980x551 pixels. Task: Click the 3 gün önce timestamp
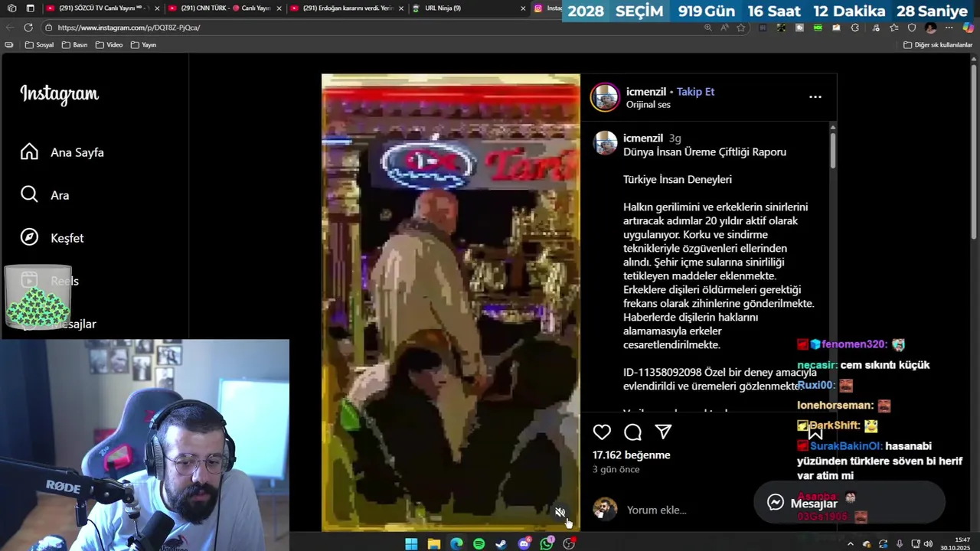616,469
